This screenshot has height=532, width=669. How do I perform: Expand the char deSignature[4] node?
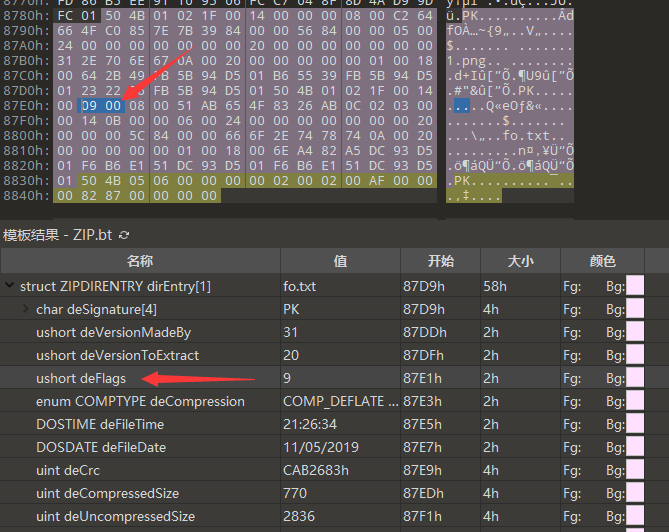coord(25,309)
